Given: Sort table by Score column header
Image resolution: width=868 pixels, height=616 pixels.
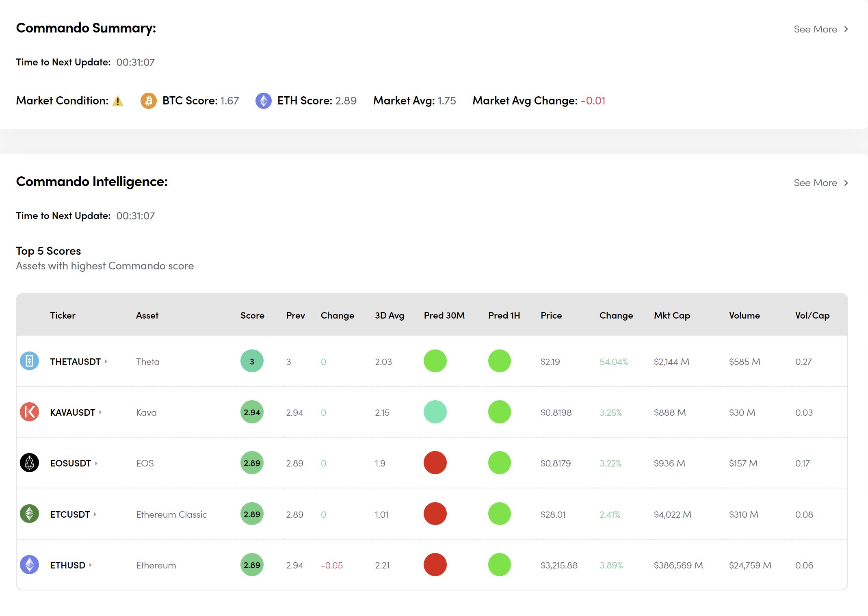Looking at the screenshot, I should click(252, 315).
